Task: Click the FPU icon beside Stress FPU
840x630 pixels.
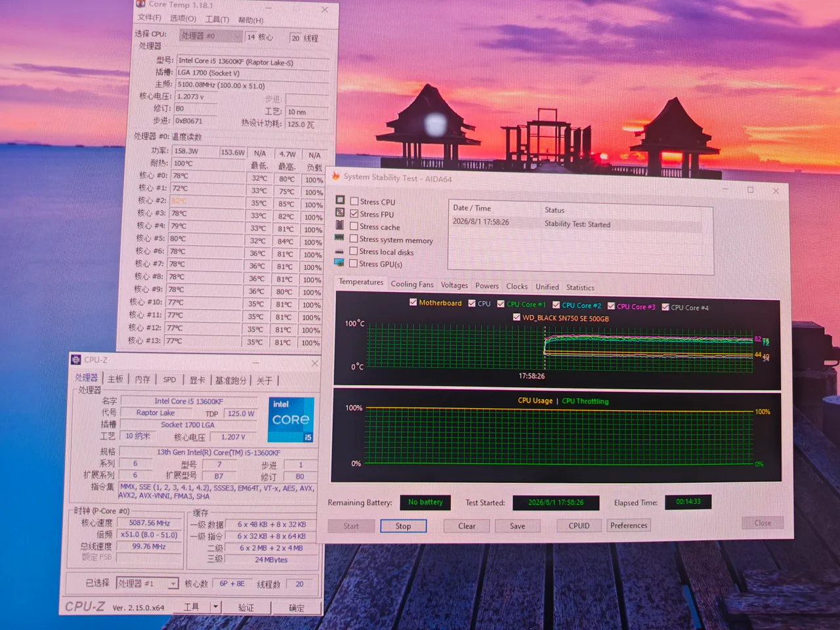Action: click(x=340, y=213)
